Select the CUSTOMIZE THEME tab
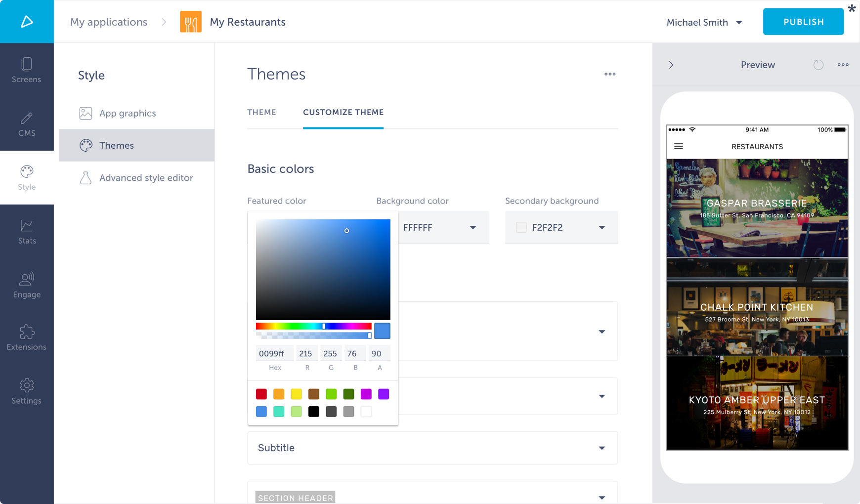This screenshot has height=504, width=860. pyautogui.click(x=343, y=112)
